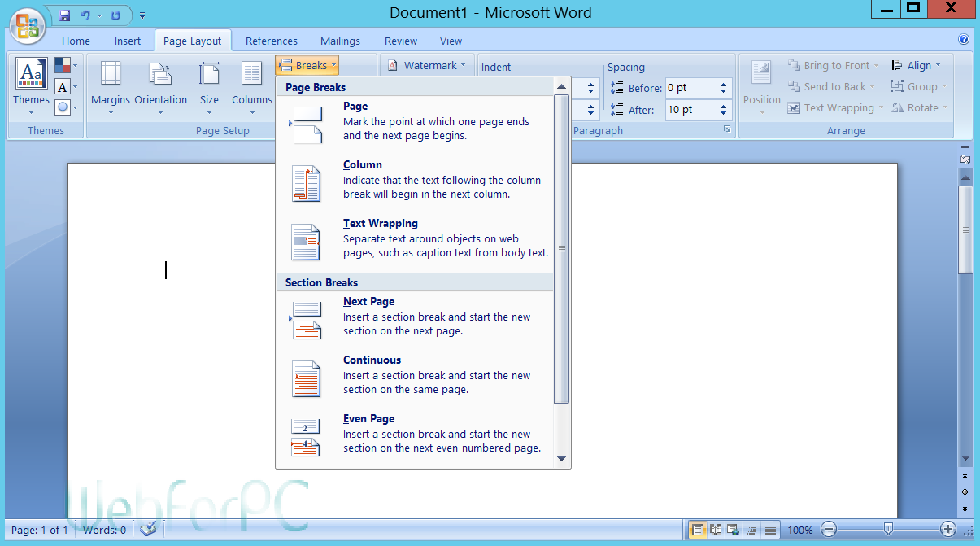Open Text Wrapping dropdown in Arrange
Viewport: 980px width, 546px height.
(836, 107)
